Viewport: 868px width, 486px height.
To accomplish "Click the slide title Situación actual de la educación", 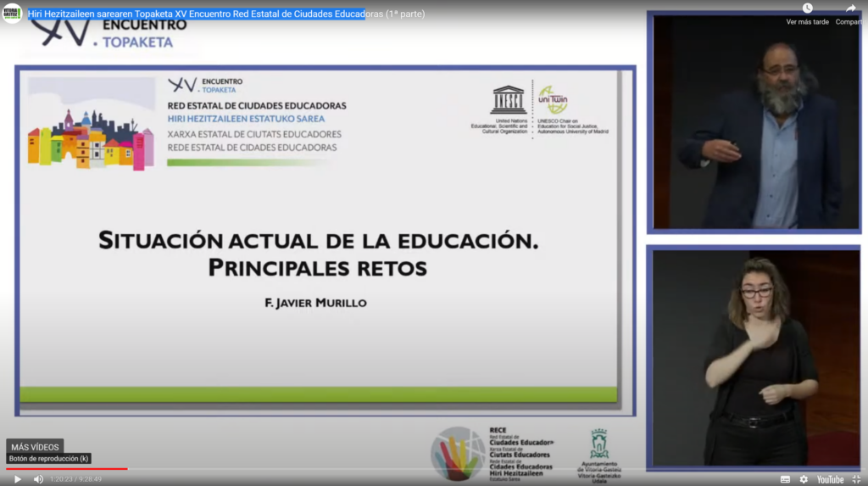I will (319, 241).
